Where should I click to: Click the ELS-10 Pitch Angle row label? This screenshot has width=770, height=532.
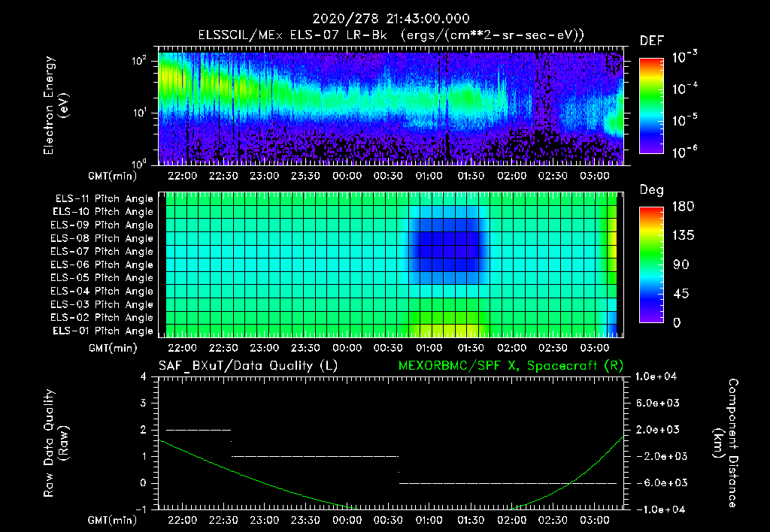click(103, 212)
